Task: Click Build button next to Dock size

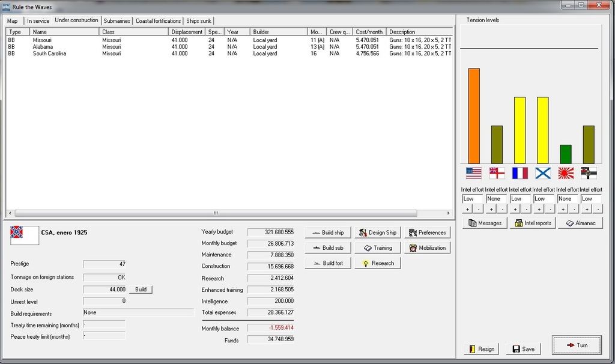Action: point(141,290)
